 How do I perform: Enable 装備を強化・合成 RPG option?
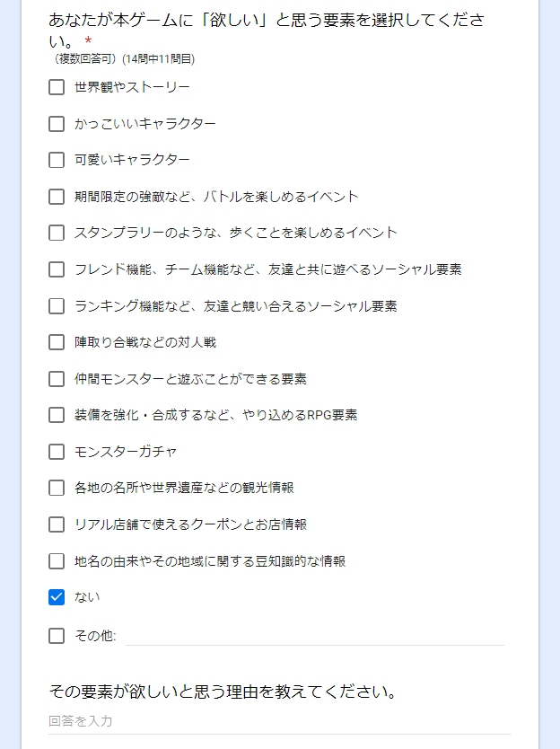(57, 415)
